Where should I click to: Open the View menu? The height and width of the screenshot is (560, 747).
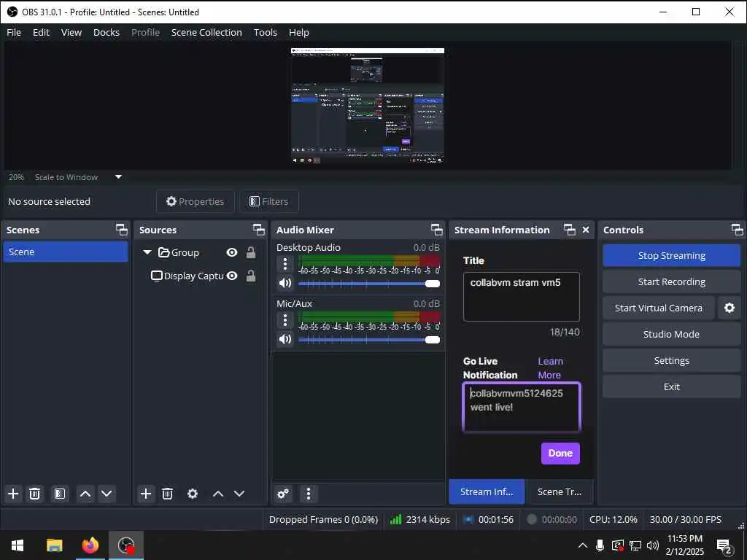click(x=71, y=32)
